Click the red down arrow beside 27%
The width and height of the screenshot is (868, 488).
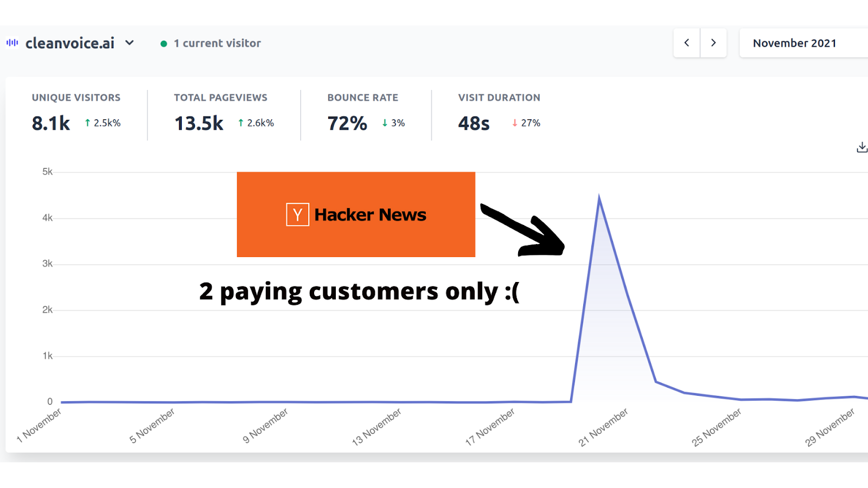[x=514, y=123]
